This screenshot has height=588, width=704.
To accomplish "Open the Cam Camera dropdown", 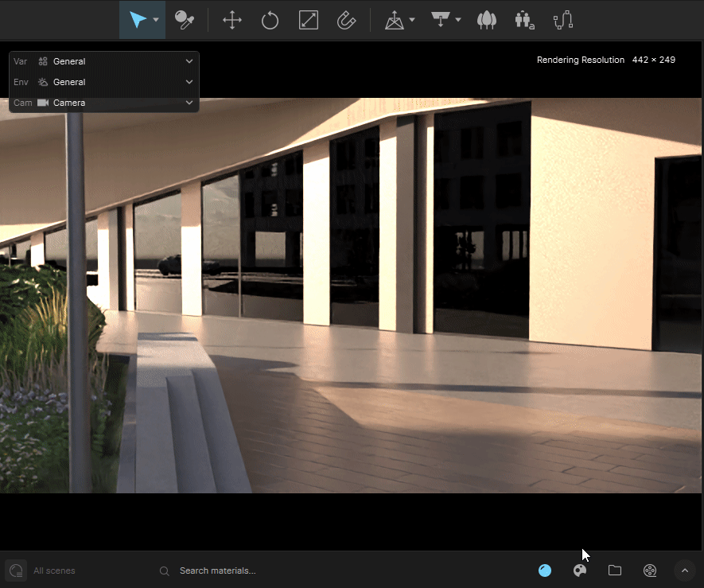I will 103,103.
